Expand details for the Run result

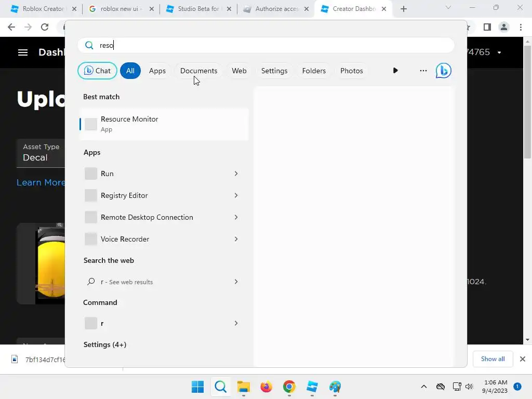coord(236,174)
